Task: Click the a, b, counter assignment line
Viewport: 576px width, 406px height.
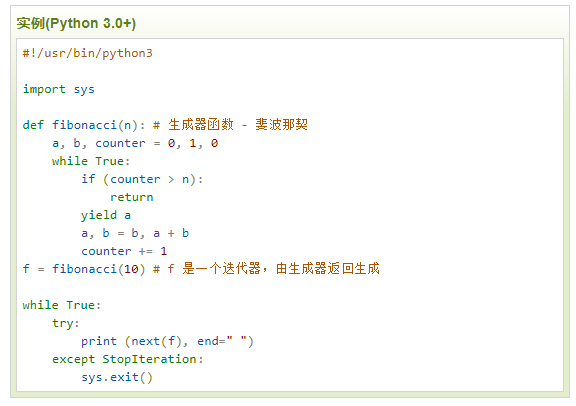Action: (x=135, y=143)
